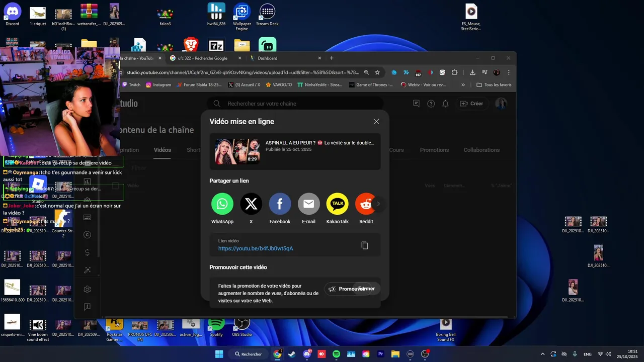This screenshot has height=362, width=644.
Task: Open the Instagram bookmark
Action: tap(158, 85)
